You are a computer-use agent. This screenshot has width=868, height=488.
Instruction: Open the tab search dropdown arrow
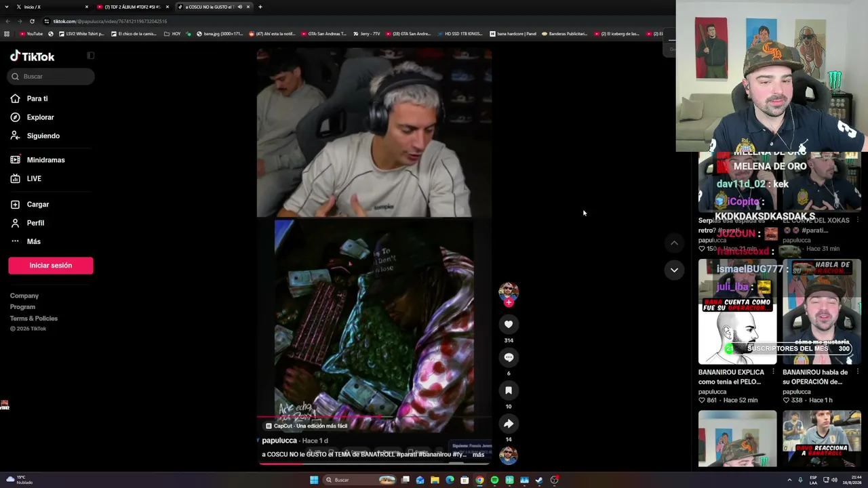[7, 7]
